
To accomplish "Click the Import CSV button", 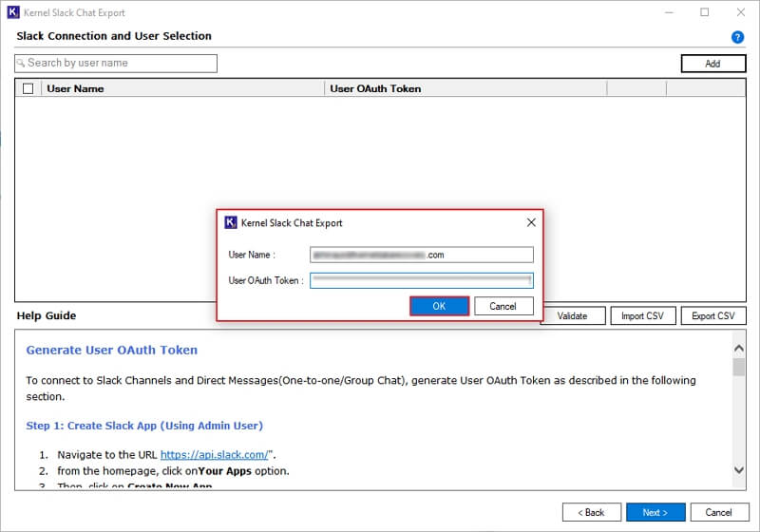I will 643,316.
